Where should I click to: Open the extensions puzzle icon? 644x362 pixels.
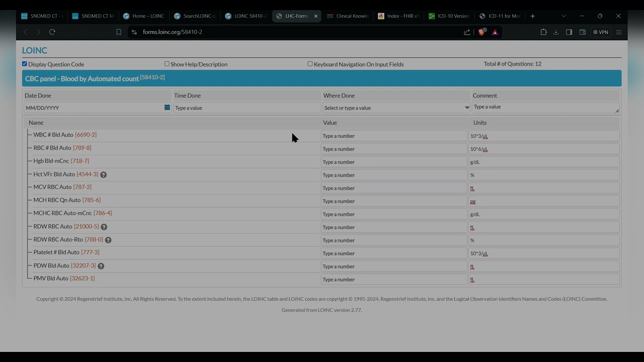[x=543, y=32]
